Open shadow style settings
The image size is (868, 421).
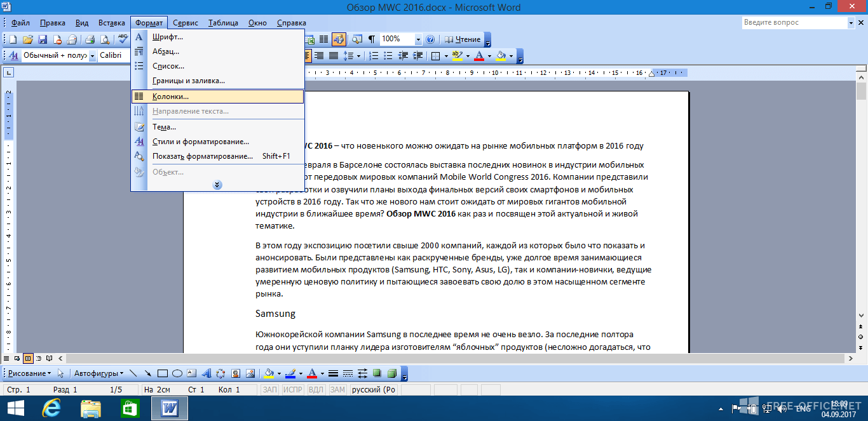[377, 373]
